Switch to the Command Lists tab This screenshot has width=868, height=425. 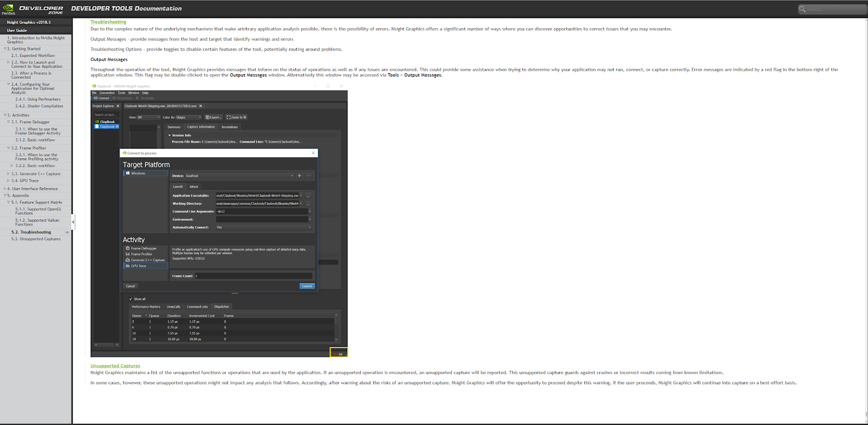coord(197,307)
